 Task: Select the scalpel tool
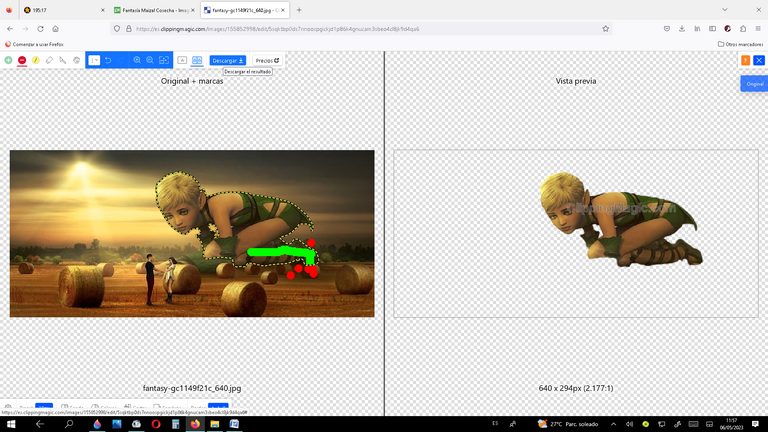click(x=63, y=60)
